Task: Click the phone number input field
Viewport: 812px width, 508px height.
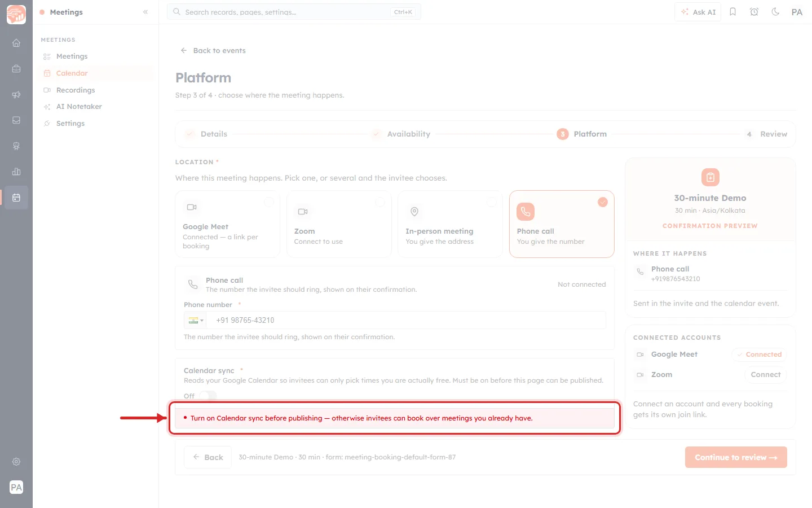Action: click(x=406, y=320)
